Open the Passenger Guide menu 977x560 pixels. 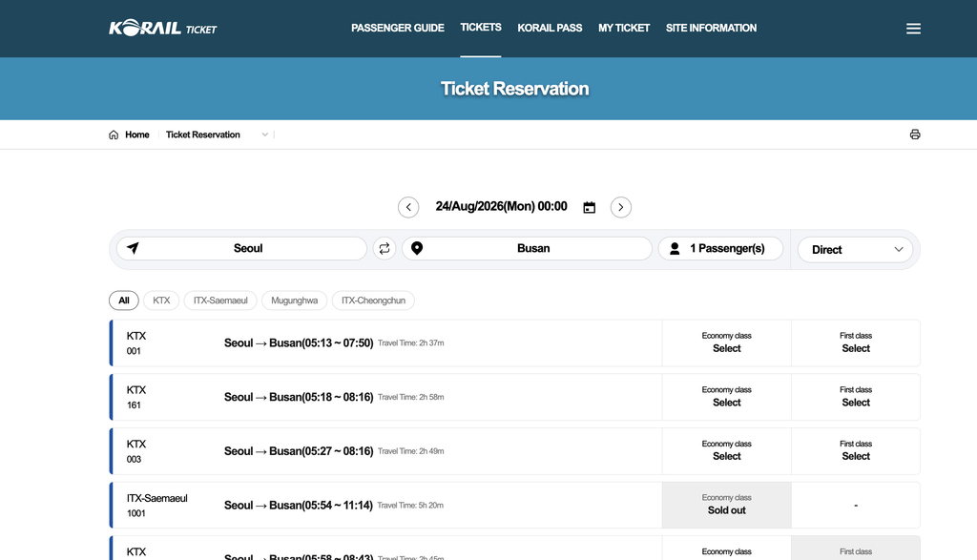(x=398, y=28)
